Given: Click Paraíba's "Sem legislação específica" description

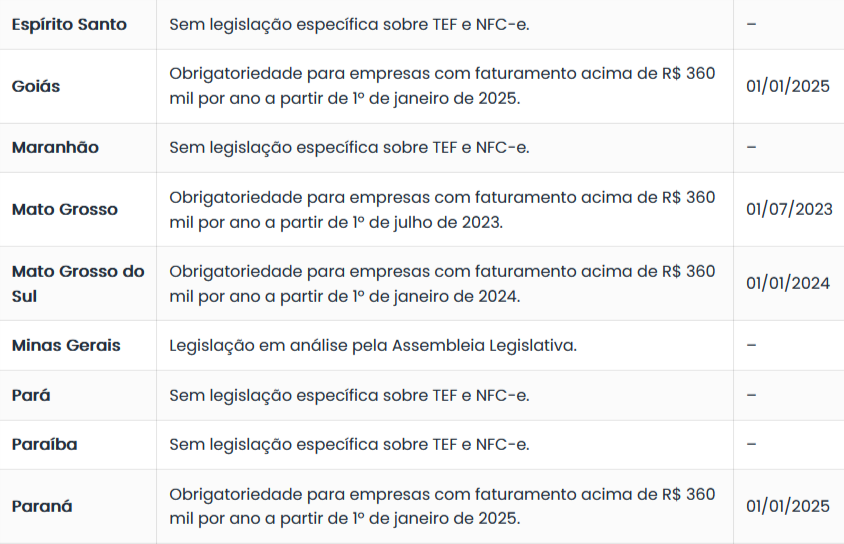Looking at the screenshot, I should pyautogui.click(x=349, y=444).
